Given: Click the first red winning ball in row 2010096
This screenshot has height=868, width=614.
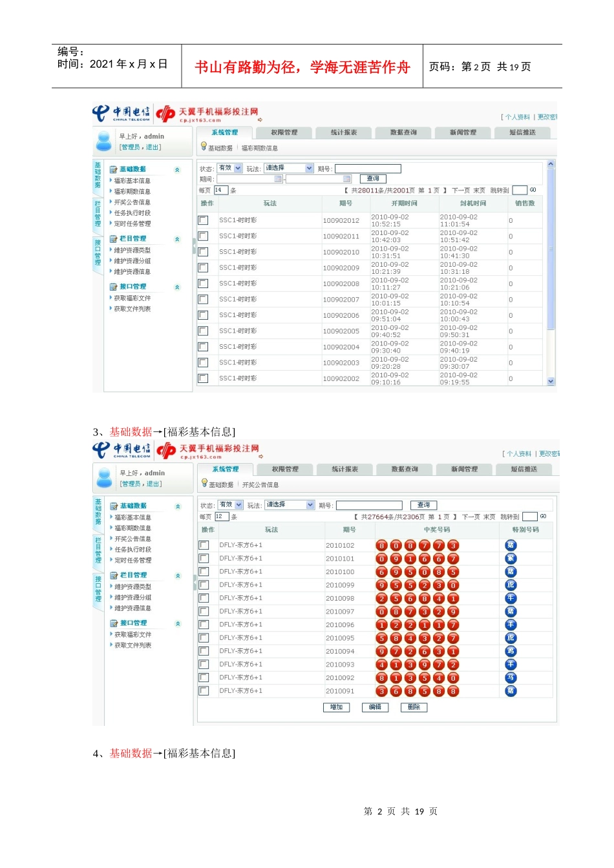Looking at the screenshot, I should (x=382, y=625).
